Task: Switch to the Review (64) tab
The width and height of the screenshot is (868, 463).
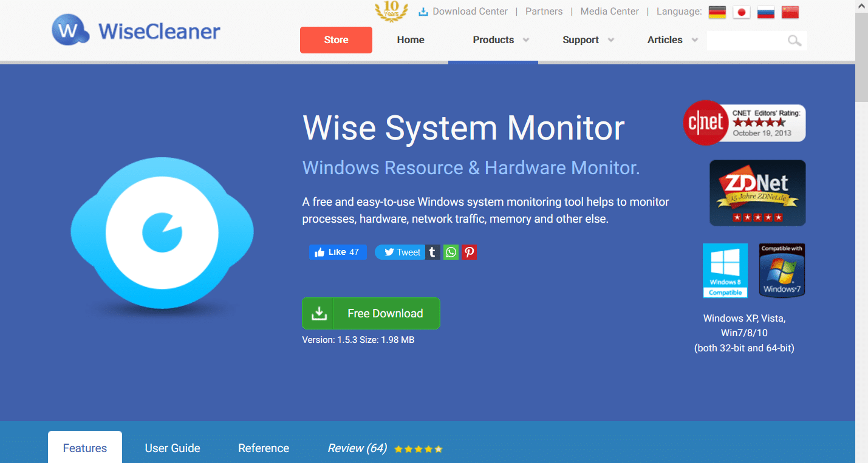Action: (x=357, y=448)
